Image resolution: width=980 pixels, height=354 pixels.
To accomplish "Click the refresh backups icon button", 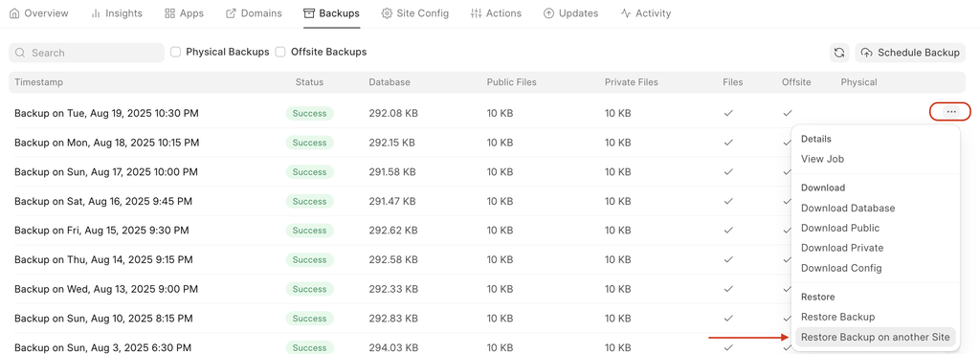I will 839,53.
